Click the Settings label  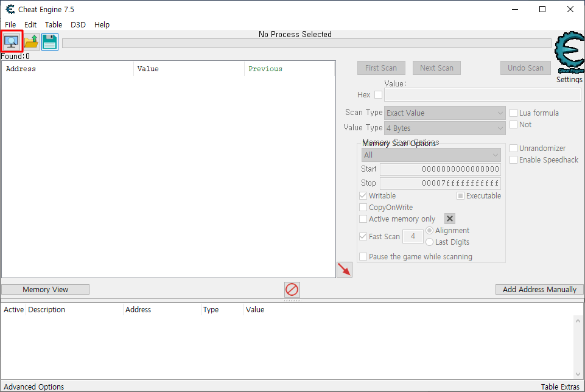569,80
